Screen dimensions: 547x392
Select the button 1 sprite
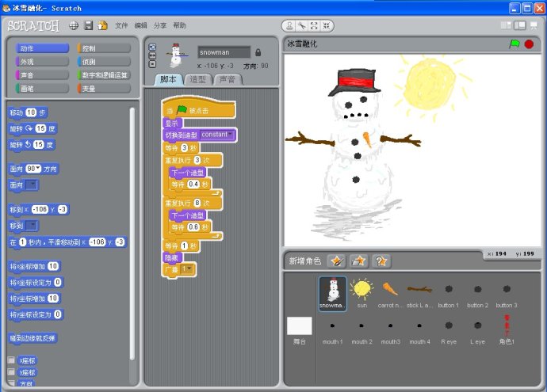pyautogui.click(x=449, y=293)
